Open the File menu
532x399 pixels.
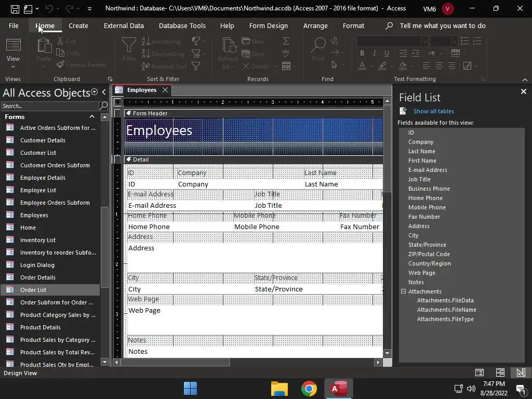point(14,26)
